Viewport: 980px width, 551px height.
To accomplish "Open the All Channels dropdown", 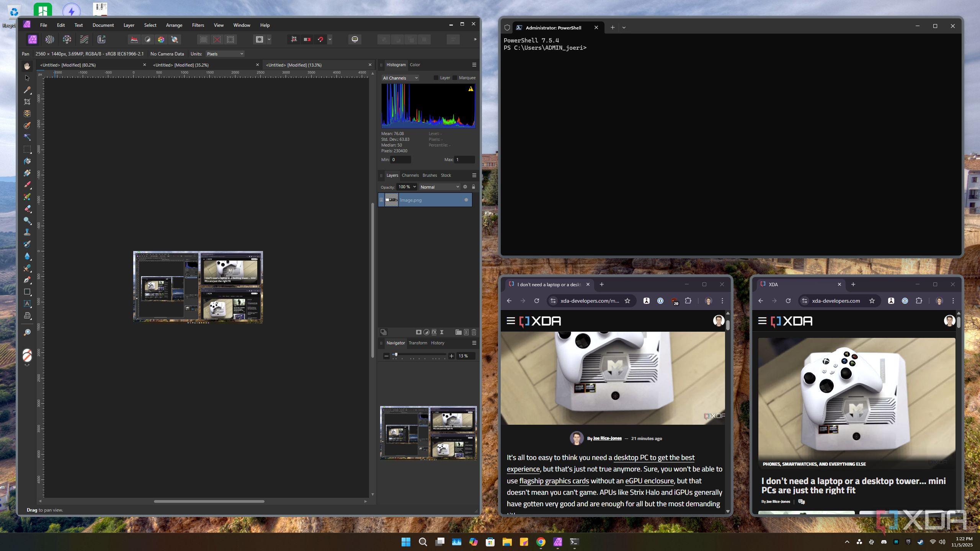I will click(x=400, y=78).
